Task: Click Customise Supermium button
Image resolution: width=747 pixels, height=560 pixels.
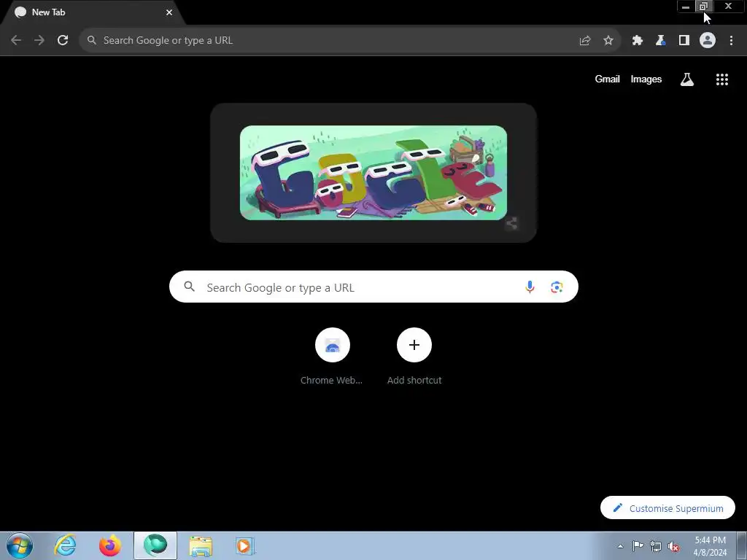Action: click(x=667, y=508)
